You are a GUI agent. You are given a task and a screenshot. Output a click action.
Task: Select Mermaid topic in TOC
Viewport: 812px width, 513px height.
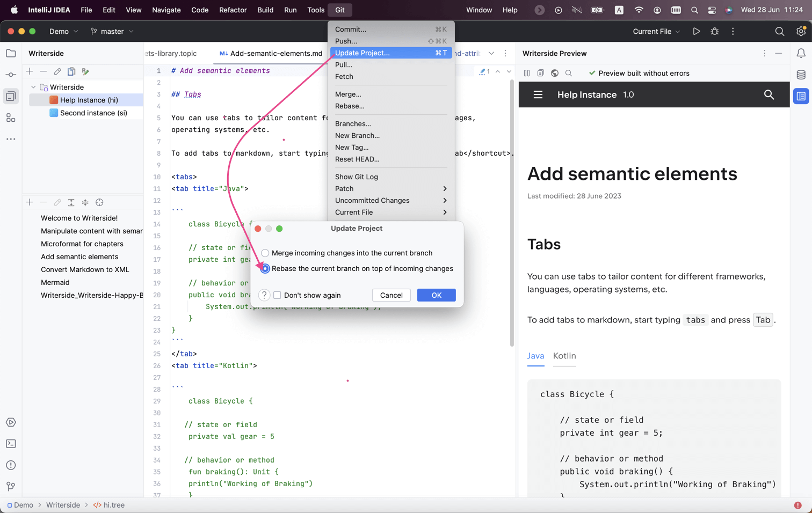55,282
